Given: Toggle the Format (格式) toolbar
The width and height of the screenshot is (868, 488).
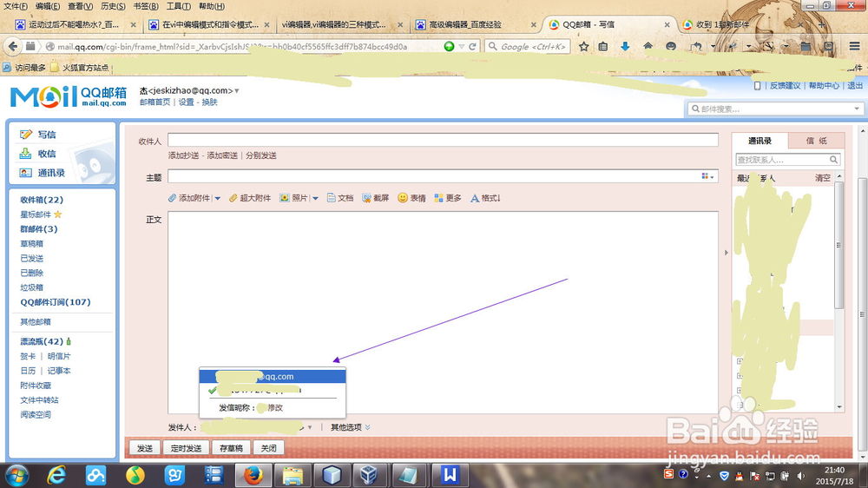Looking at the screenshot, I should point(485,198).
